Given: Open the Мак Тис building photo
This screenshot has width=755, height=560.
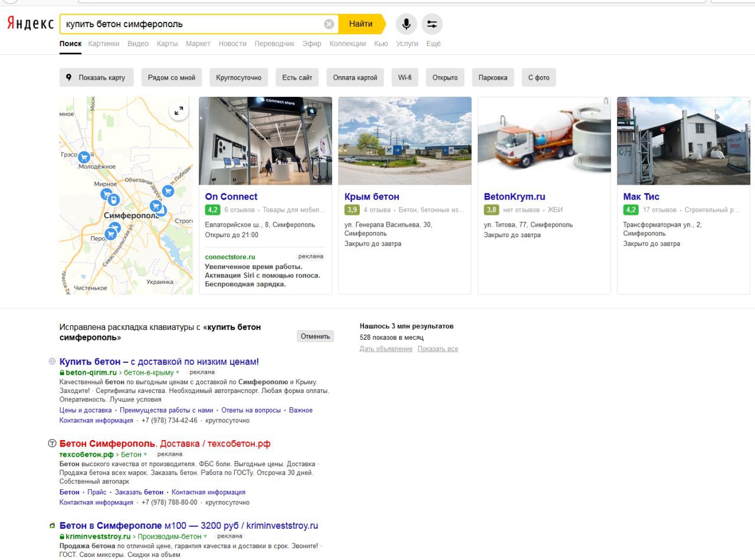Looking at the screenshot, I should tap(684, 141).
